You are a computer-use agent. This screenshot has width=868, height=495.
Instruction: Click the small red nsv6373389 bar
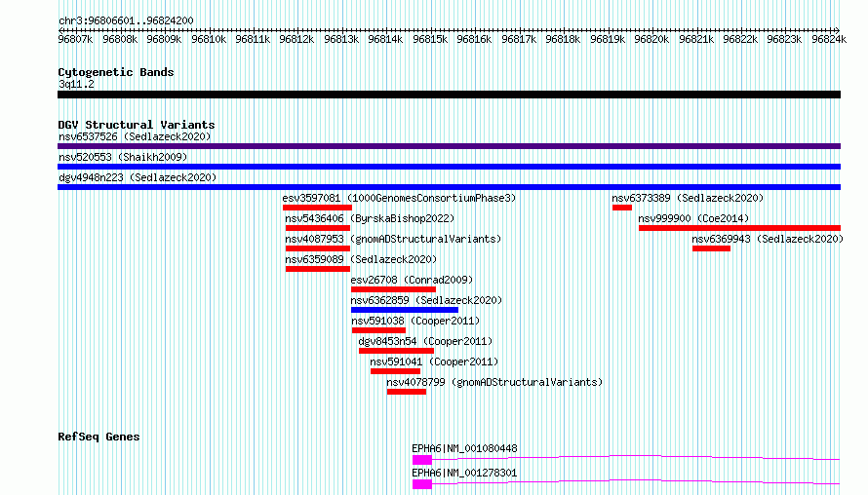coord(622,208)
